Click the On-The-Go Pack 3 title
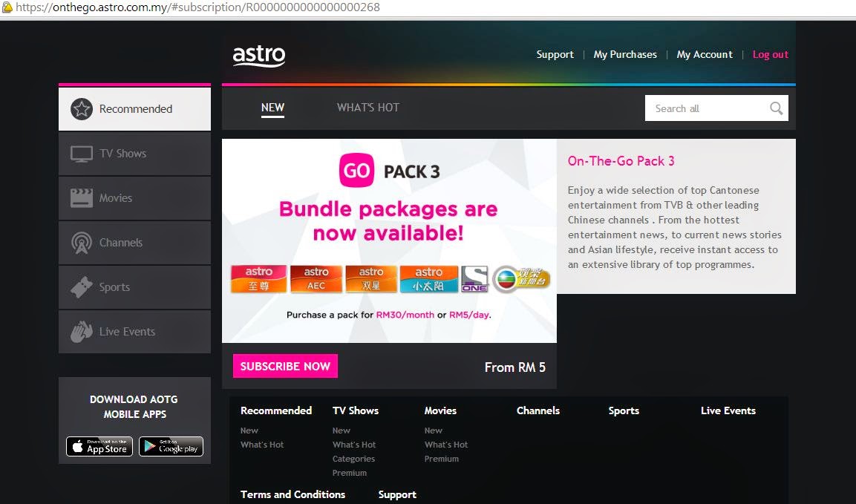This screenshot has width=856, height=504. click(621, 161)
